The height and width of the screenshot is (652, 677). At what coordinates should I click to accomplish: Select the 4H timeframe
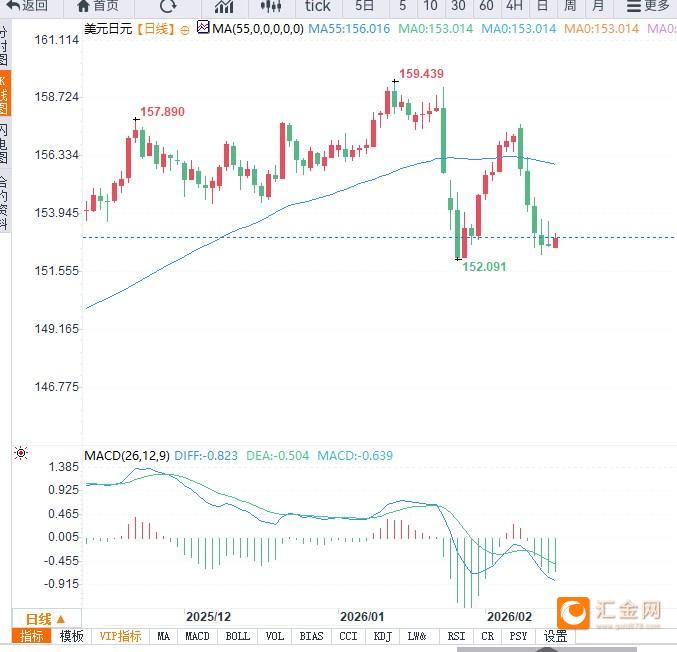pos(514,6)
